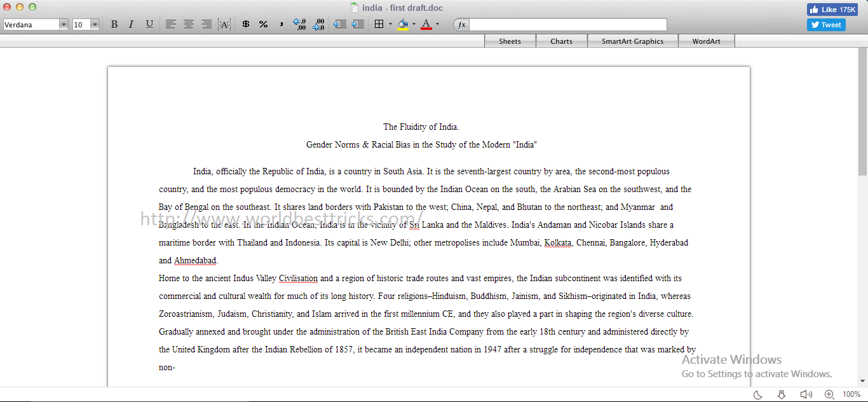Click the fx function button
The height and width of the screenshot is (402, 868).
tap(461, 25)
